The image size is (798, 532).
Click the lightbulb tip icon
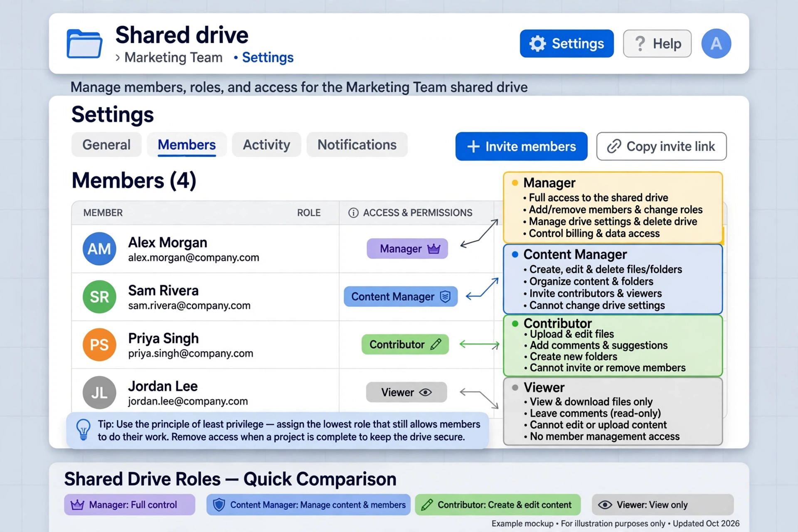tap(84, 430)
